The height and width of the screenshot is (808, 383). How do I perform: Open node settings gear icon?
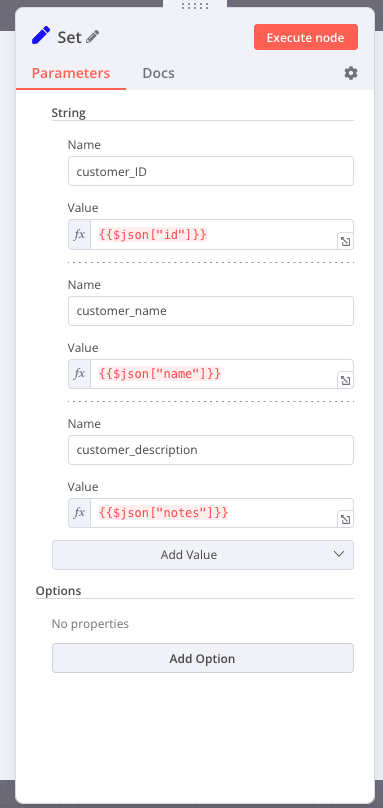coord(351,73)
